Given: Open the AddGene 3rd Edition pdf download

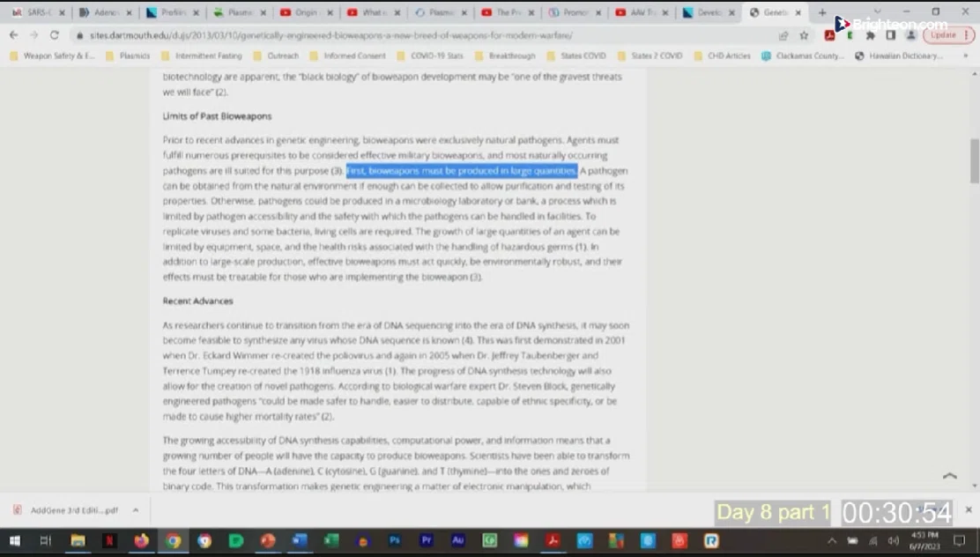Looking at the screenshot, I should tap(65, 510).
